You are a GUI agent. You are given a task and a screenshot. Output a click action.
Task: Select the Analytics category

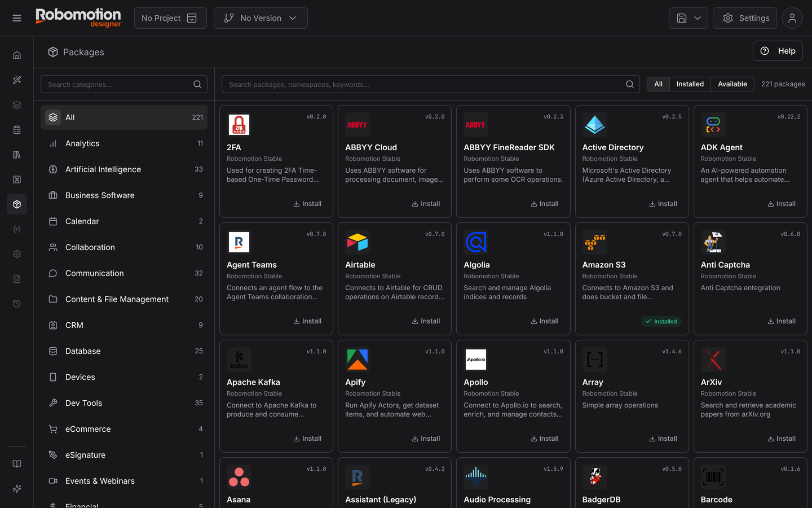[x=124, y=143]
